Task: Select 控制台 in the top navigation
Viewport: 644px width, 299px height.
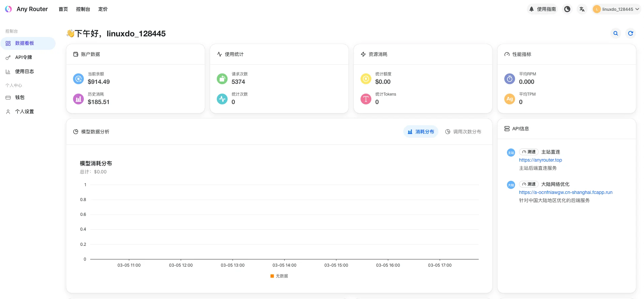Action: pyautogui.click(x=83, y=9)
